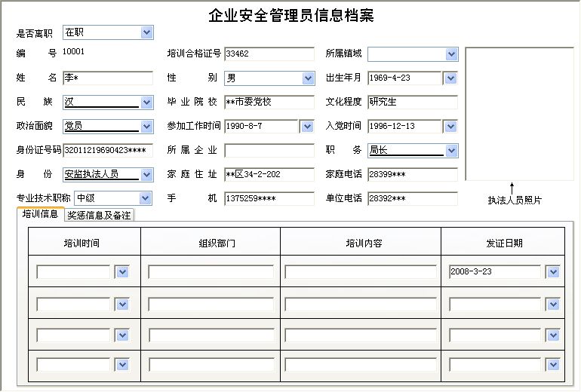Open first row 培训时间 date dropdown
This screenshot has width=581, height=392.
(122, 272)
